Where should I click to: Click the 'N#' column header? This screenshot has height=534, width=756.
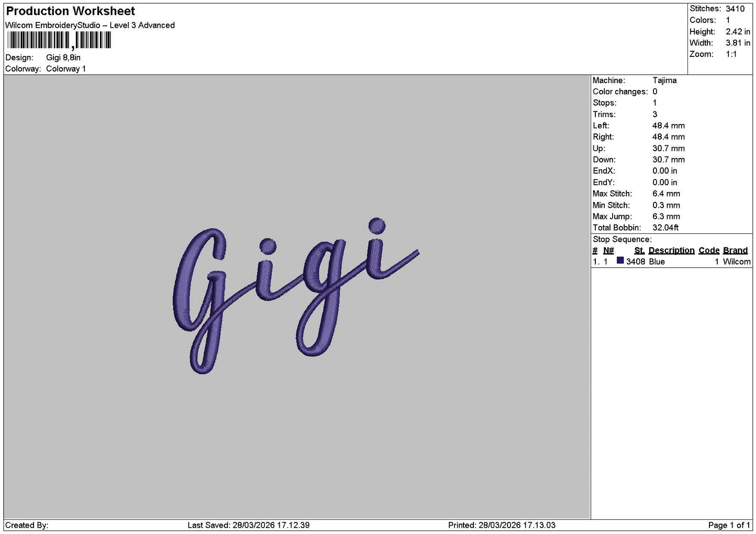[x=608, y=251]
